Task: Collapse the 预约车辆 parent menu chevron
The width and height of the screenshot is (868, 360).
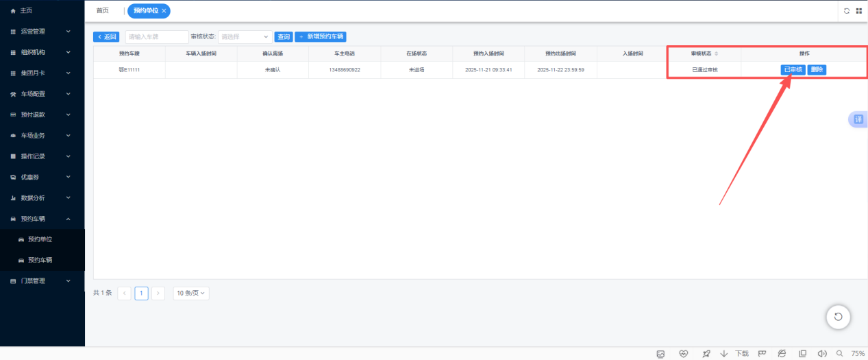Action: pyautogui.click(x=68, y=219)
